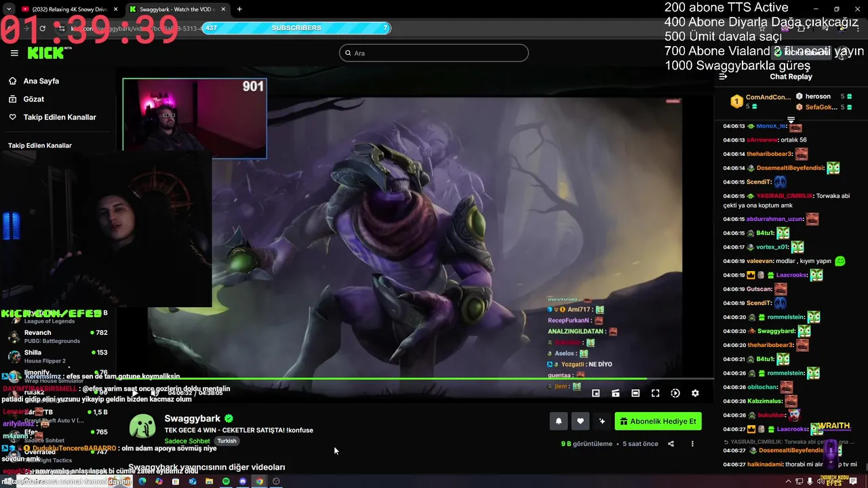The width and height of the screenshot is (868, 488).
Task: Open File Explorer from the taskbar
Action: 209,481
